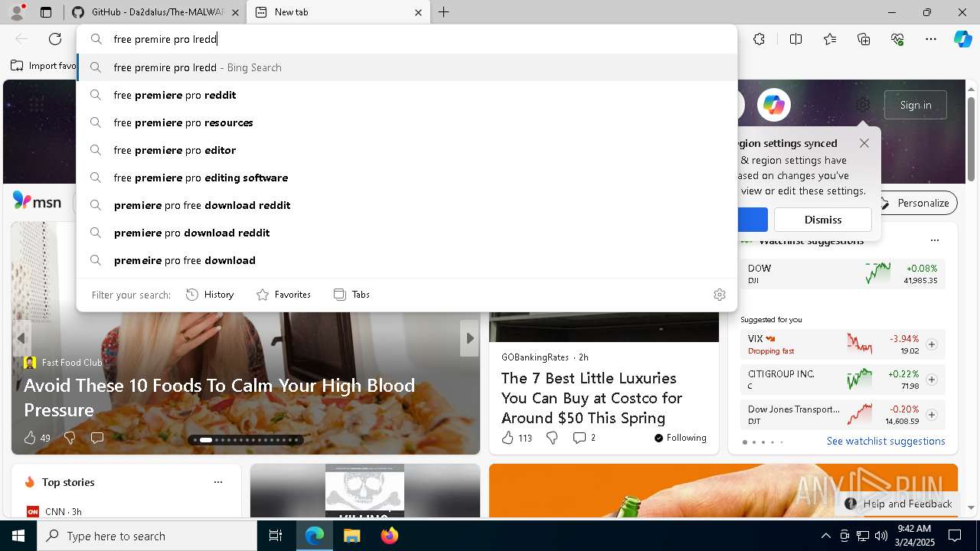Open Firefox from taskbar
Image resolution: width=980 pixels, height=551 pixels.
389,536
